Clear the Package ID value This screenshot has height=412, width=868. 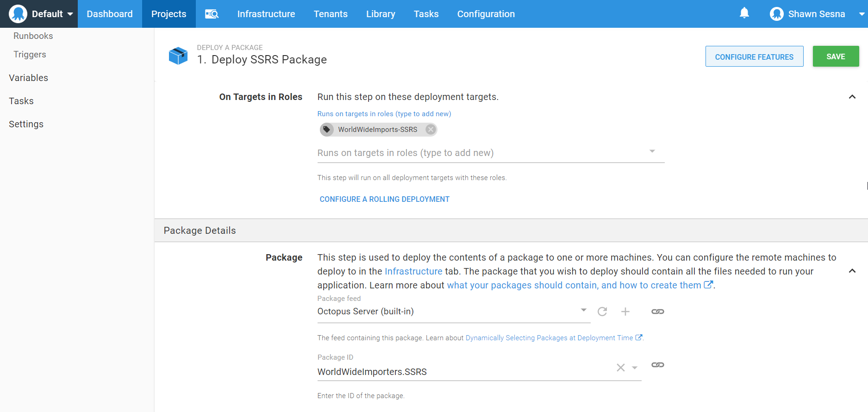pos(620,368)
